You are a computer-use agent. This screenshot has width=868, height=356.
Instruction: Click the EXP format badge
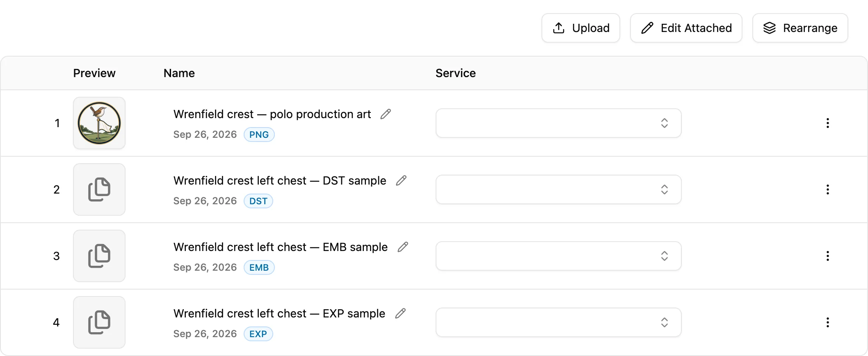tap(258, 334)
